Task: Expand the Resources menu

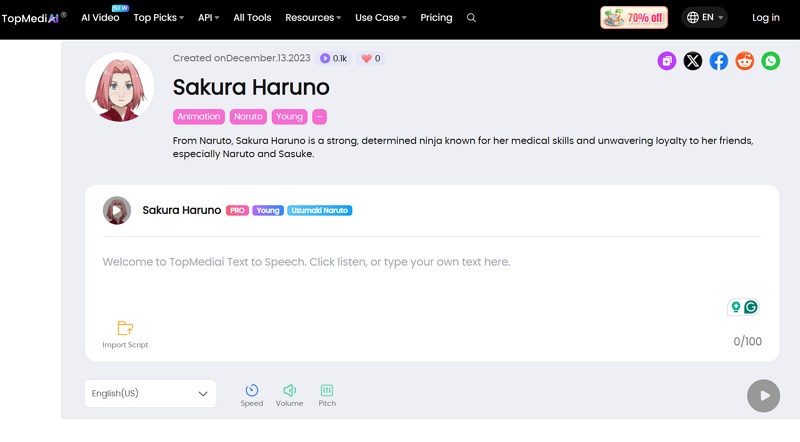Action: (x=313, y=17)
